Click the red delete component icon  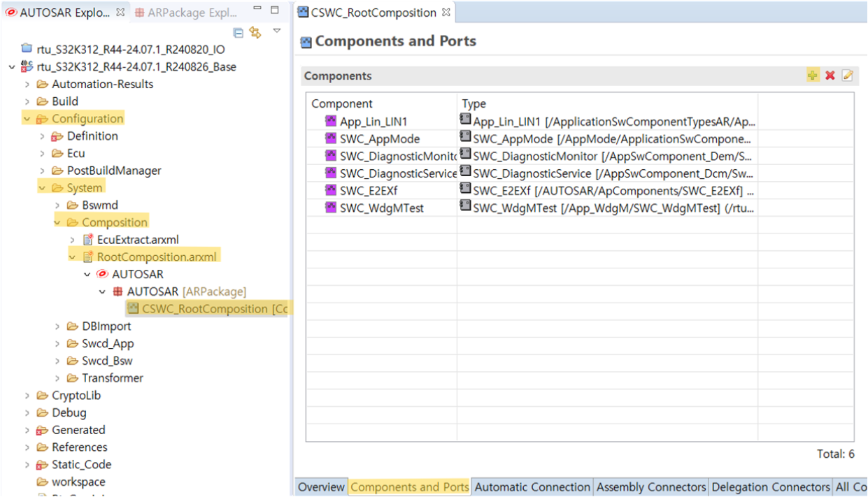tap(830, 75)
